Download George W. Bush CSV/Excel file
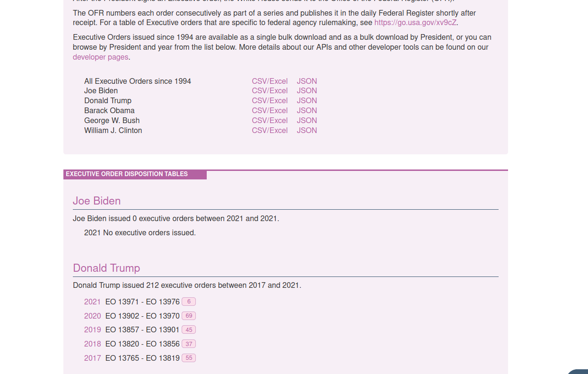 point(270,121)
